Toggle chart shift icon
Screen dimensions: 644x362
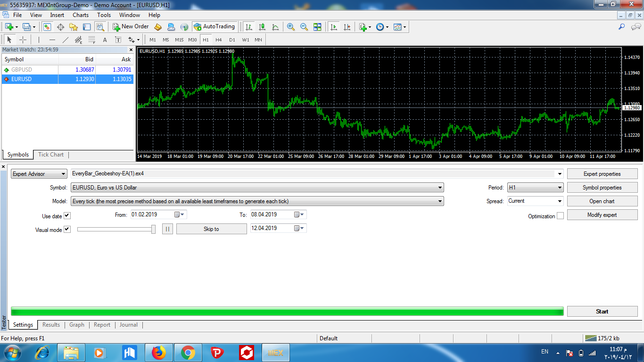(347, 27)
